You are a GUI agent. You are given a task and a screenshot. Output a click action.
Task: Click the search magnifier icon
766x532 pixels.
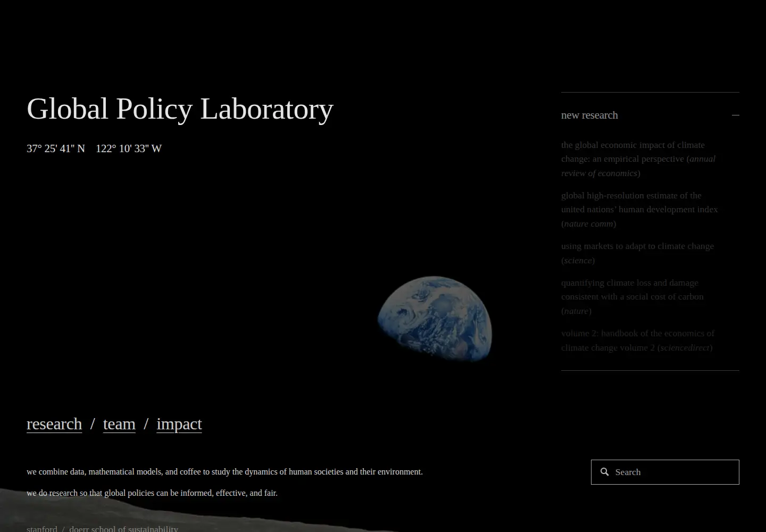click(604, 472)
